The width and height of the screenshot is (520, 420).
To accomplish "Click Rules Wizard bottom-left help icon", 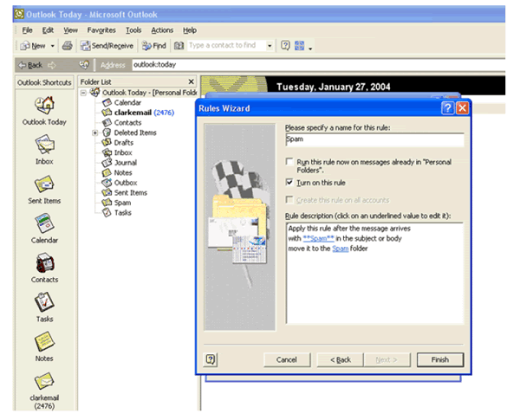I will tap(211, 359).
